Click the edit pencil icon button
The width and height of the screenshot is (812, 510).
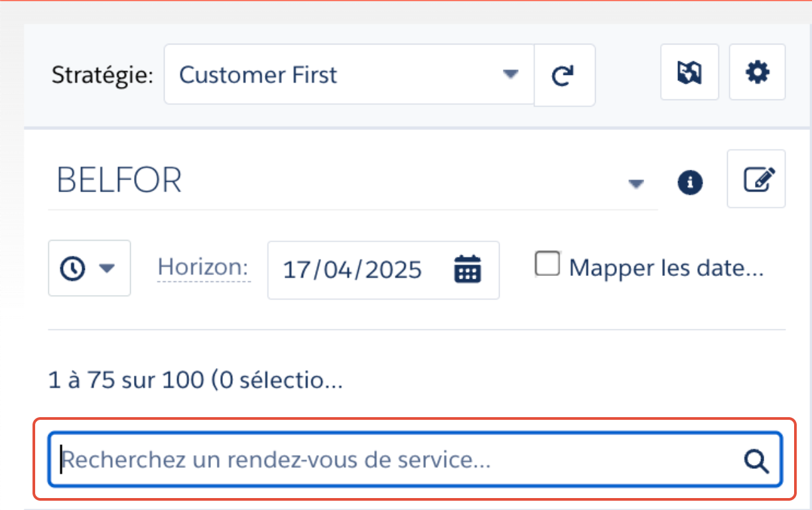tap(756, 179)
